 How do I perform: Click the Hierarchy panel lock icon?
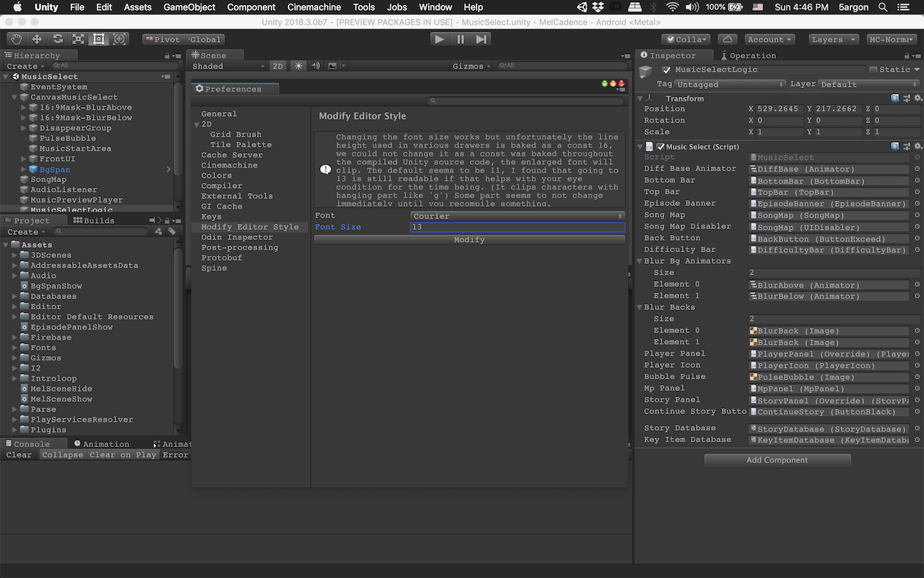point(168,55)
